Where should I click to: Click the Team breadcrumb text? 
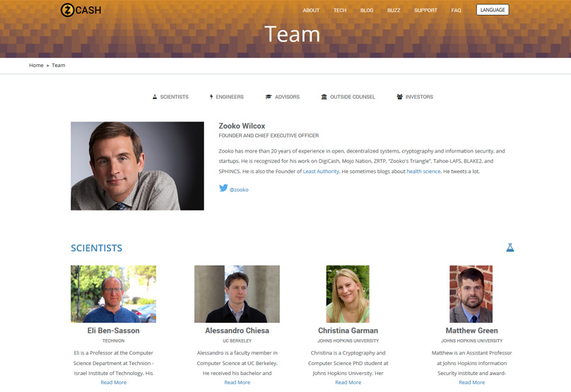click(x=58, y=65)
